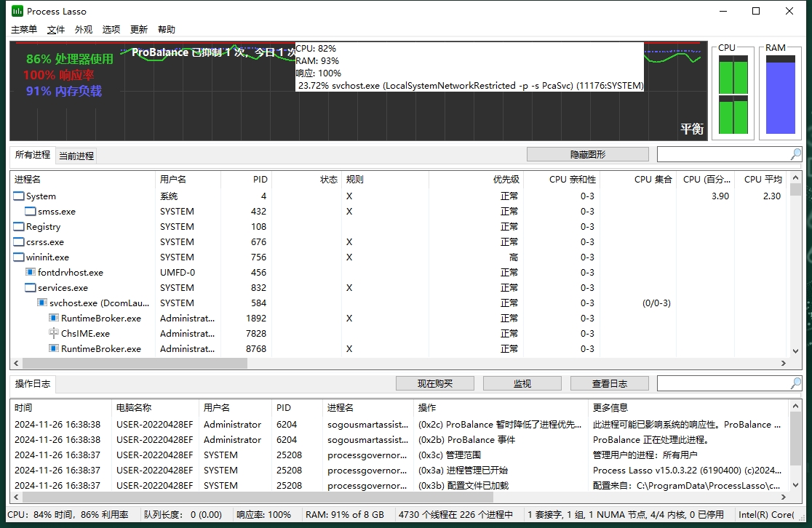Switch to the 当前进程 tab
This screenshot has height=528, width=812.
click(x=76, y=156)
